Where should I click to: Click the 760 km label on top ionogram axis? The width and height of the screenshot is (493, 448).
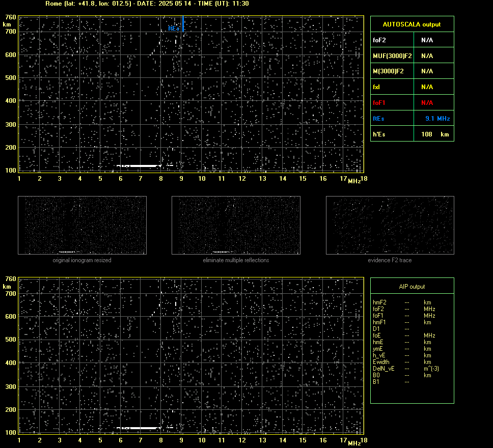[x=11, y=17]
